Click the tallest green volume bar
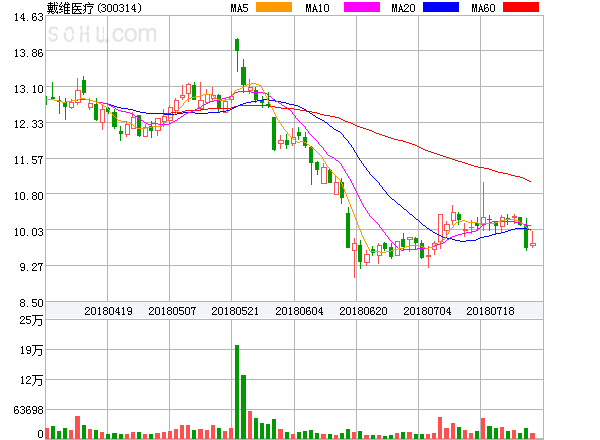The width and height of the screenshot is (600, 440). (x=237, y=392)
